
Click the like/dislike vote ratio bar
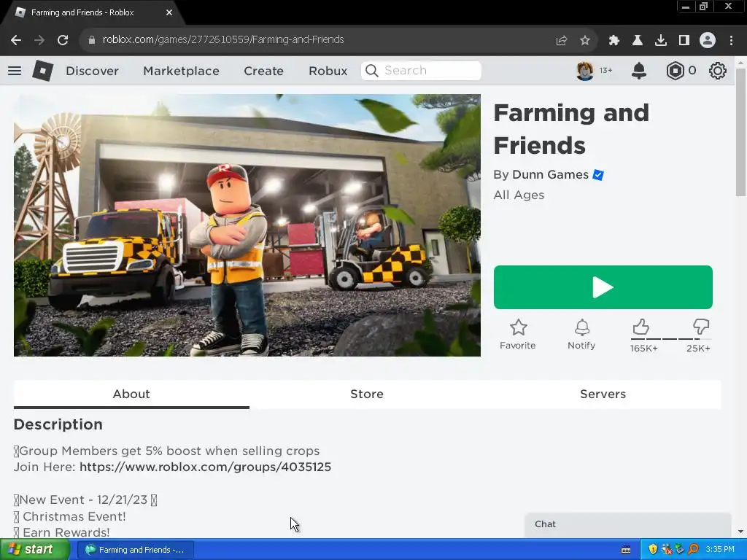[671, 339]
